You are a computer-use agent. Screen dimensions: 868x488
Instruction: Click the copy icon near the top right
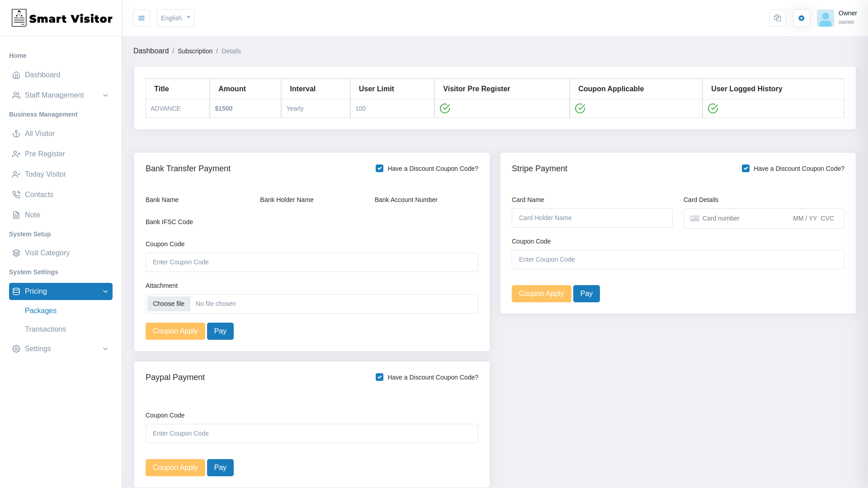click(x=777, y=18)
